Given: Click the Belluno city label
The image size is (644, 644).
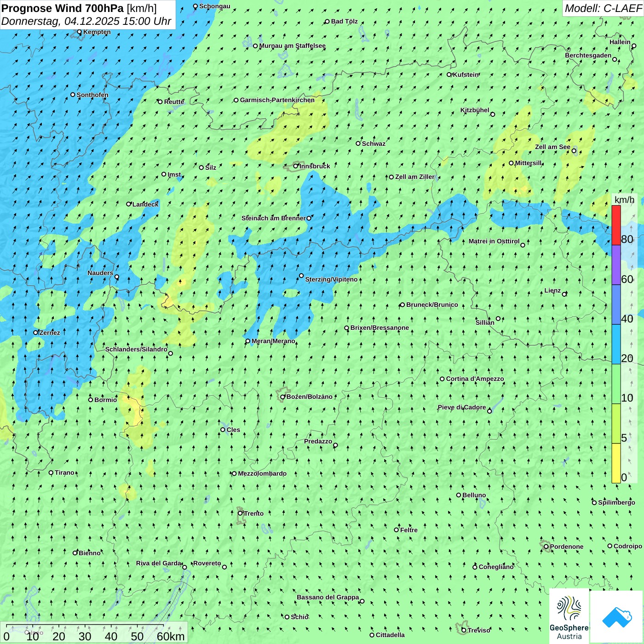Looking at the screenshot, I should 474,495.
